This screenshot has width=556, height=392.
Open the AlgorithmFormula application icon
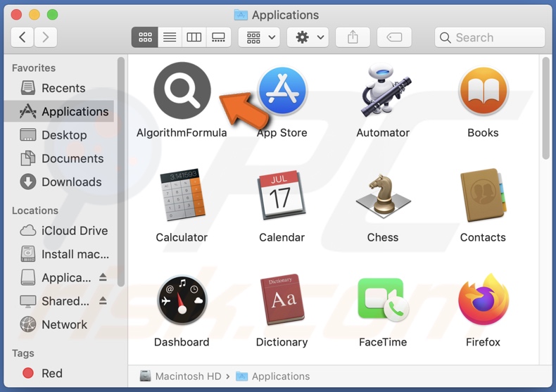coord(182,90)
